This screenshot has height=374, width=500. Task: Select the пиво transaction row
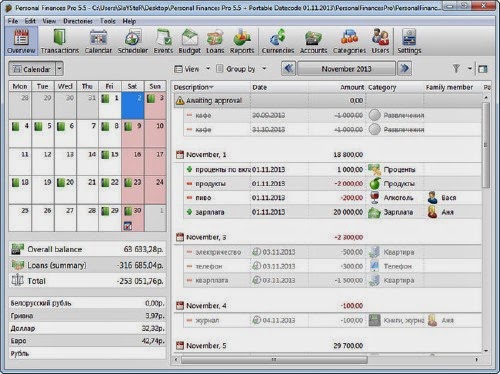click(x=332, y=198)
